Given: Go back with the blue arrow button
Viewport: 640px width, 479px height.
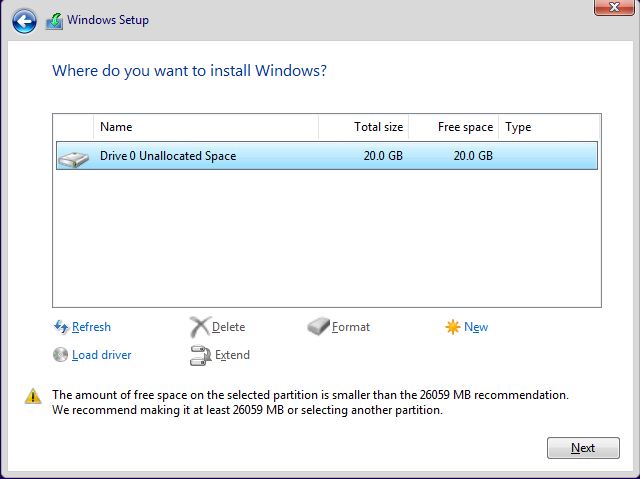Looking at the screenshot, I should tap(24, 21).
